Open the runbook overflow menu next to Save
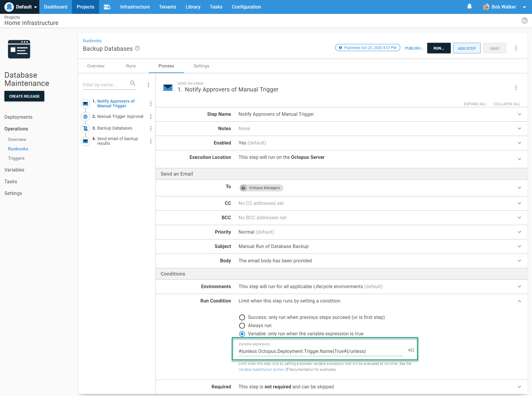Image resolution: width=532 pixels, height=396 pixels. tap(516, 48)
